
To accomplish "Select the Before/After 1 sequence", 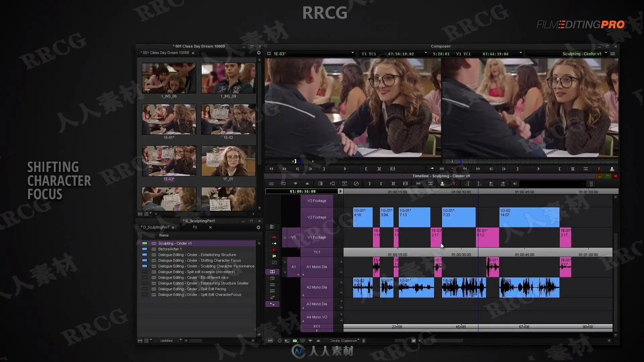I will point(170,249).
